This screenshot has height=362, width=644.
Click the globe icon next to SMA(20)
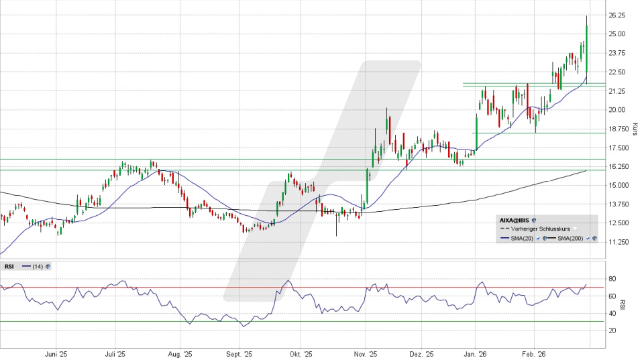tap(544, 239)
